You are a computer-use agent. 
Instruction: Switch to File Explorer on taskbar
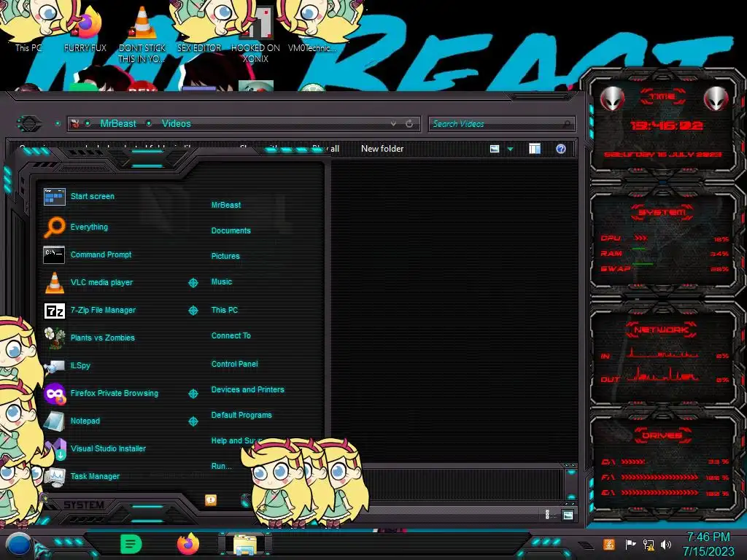tap(245, 545)
